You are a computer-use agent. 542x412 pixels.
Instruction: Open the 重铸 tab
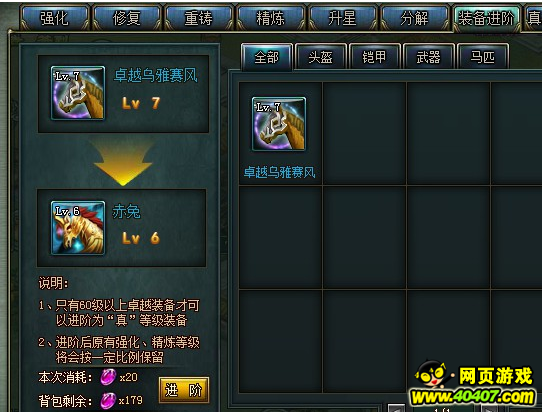click(x=198, y=18)
